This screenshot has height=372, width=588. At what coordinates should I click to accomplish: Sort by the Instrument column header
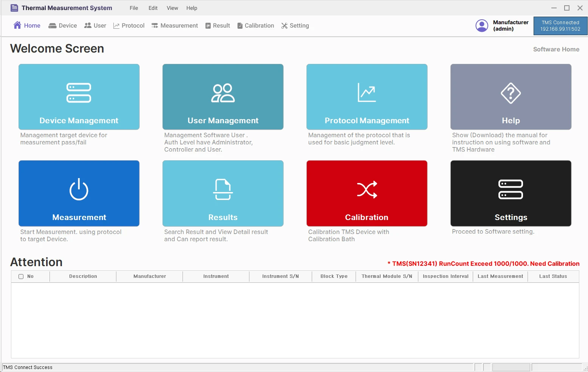[x=216, y=276]
